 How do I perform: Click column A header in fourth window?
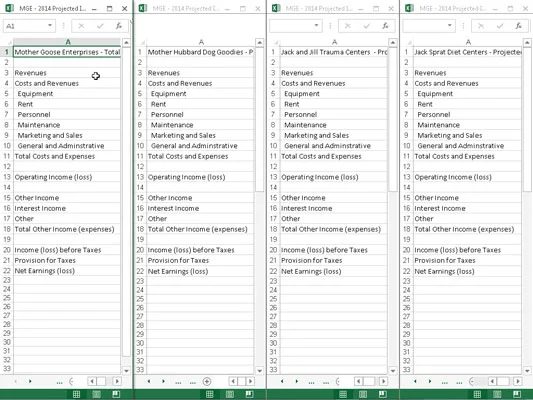(x=468, y=42)
